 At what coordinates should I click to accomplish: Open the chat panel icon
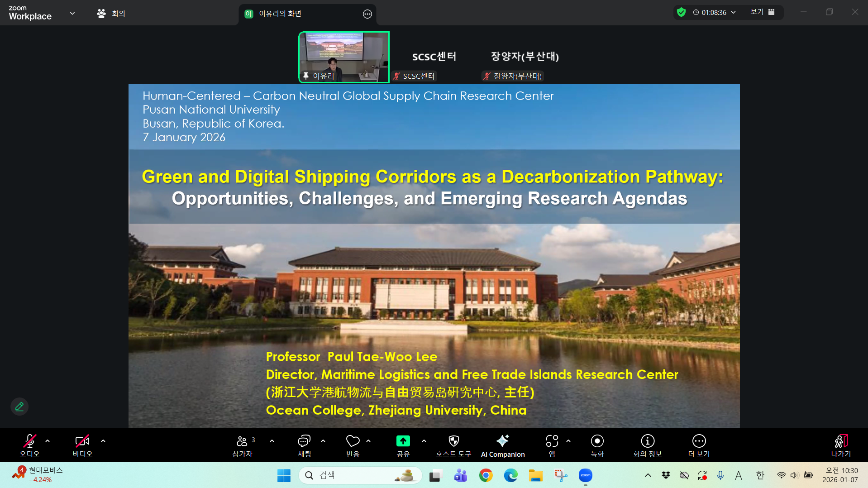click(x=304, y=441)
